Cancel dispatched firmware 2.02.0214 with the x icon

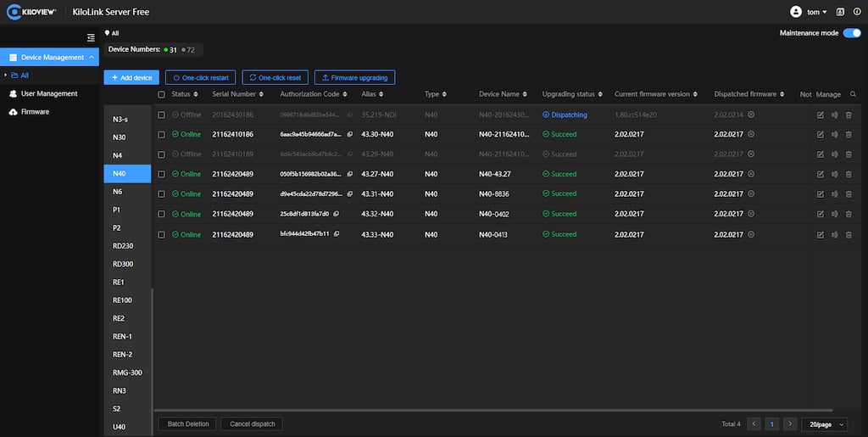click(x=751, y=115)
